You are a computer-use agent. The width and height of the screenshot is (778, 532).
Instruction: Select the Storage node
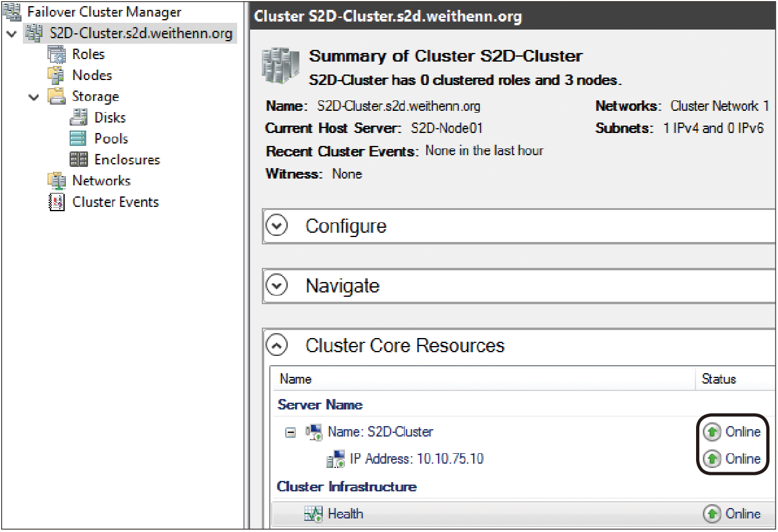point(95,96)
